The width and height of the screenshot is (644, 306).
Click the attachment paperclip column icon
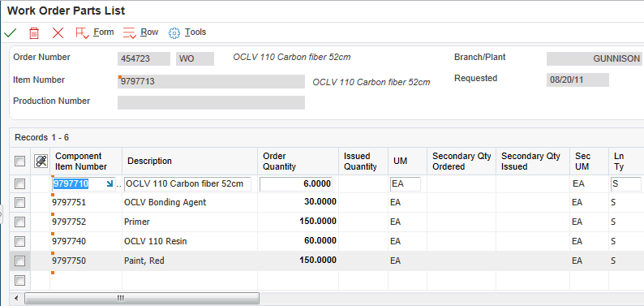pos(41,161)
